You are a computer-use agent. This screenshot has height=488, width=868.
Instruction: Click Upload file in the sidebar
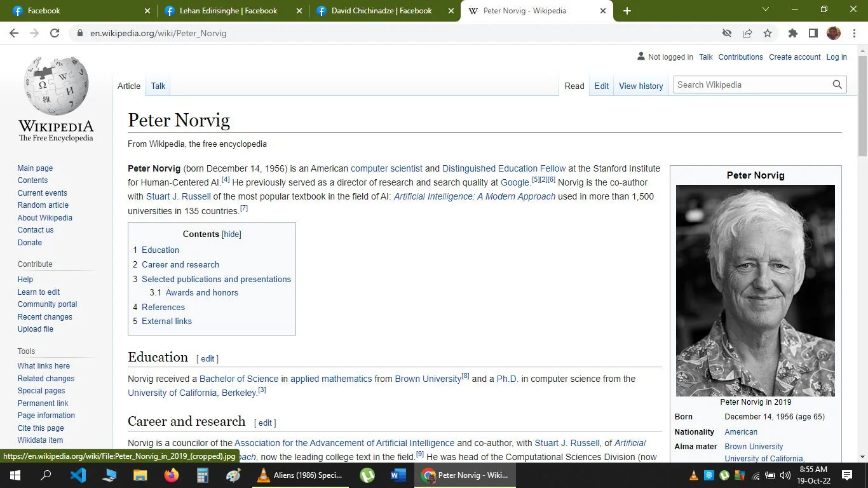pyautogui.click(x=36, y=329)
